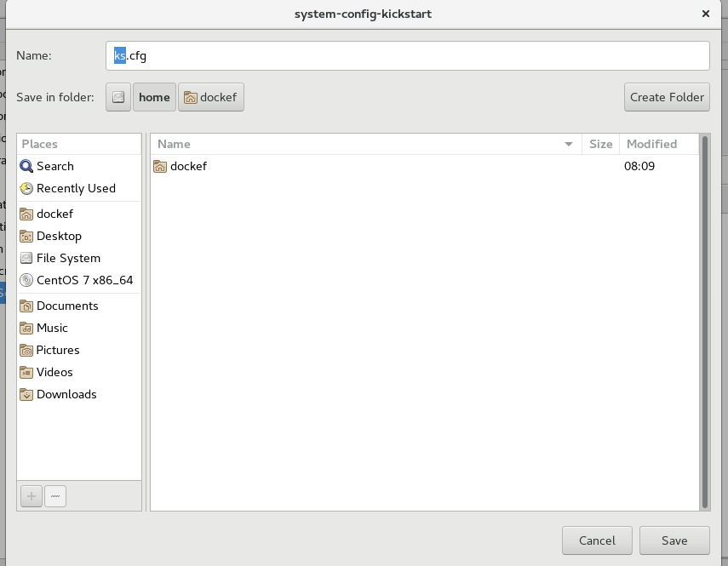This screenshot has width=728, height=566.
Task: Click the Desktop folder icon in Places
Action: [x=26, y=236]
